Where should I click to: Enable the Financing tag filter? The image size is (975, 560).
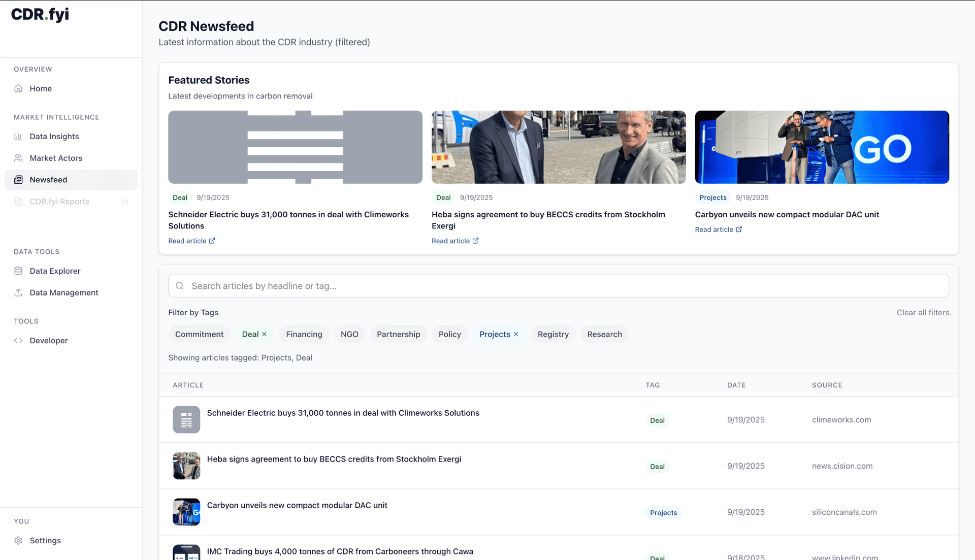(304, 334)
